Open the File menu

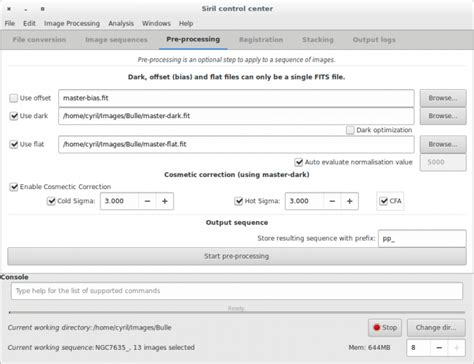(x=10, y=23)
